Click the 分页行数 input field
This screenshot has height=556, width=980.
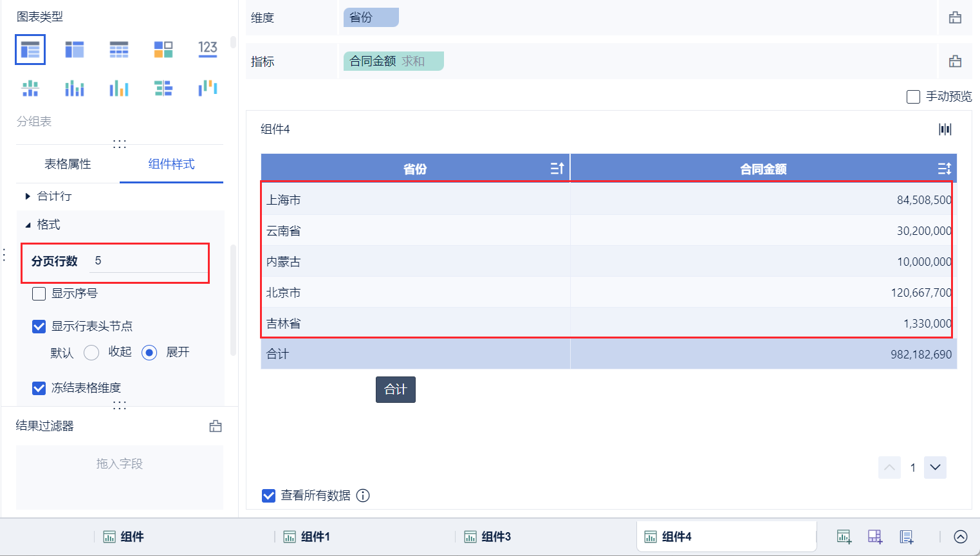(148, 261)
